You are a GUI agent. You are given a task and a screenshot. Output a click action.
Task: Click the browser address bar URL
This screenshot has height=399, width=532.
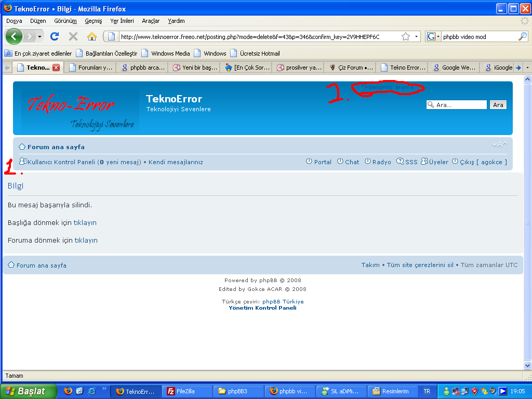(260, 37)
